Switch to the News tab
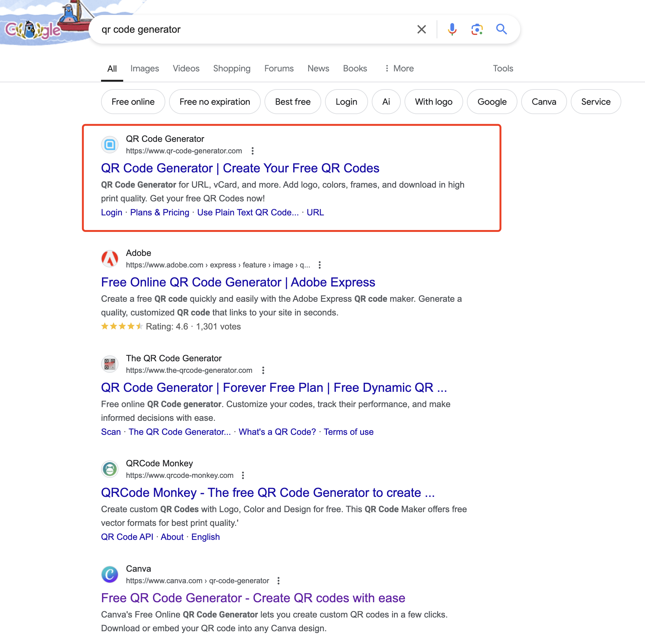 (x=318, y=68)
